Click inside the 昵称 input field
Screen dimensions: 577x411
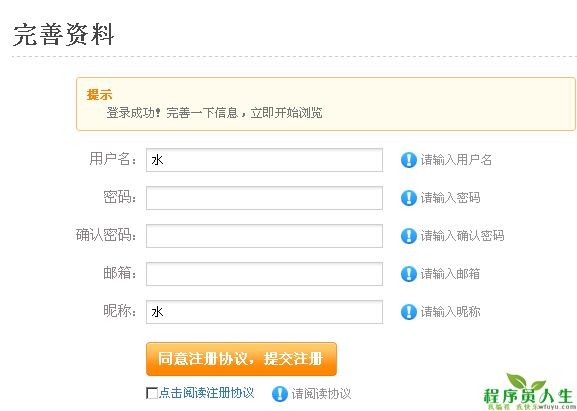tap(264, 312)
